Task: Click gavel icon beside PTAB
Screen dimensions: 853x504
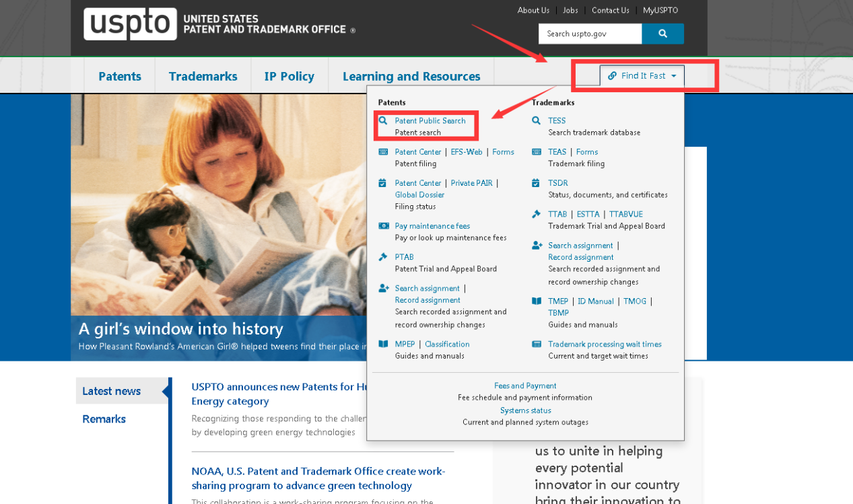Action: click(383, 257)
